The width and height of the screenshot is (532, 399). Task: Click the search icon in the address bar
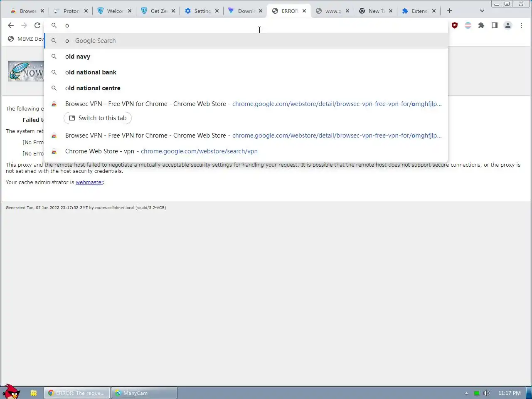[54, 25]
